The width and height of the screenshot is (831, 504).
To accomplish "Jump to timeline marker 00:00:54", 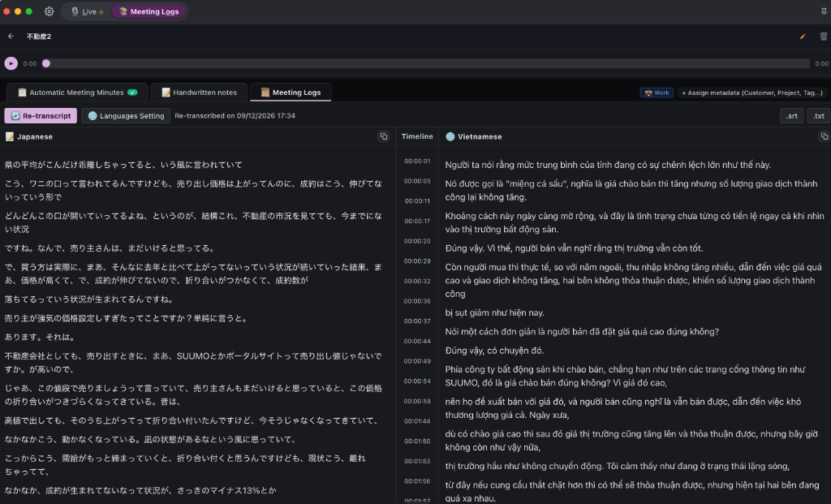I will 417,381.
